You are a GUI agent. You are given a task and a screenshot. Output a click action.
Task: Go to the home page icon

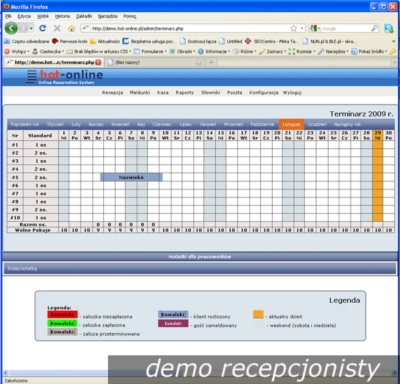pyautogui.click(x=71, y=28)
